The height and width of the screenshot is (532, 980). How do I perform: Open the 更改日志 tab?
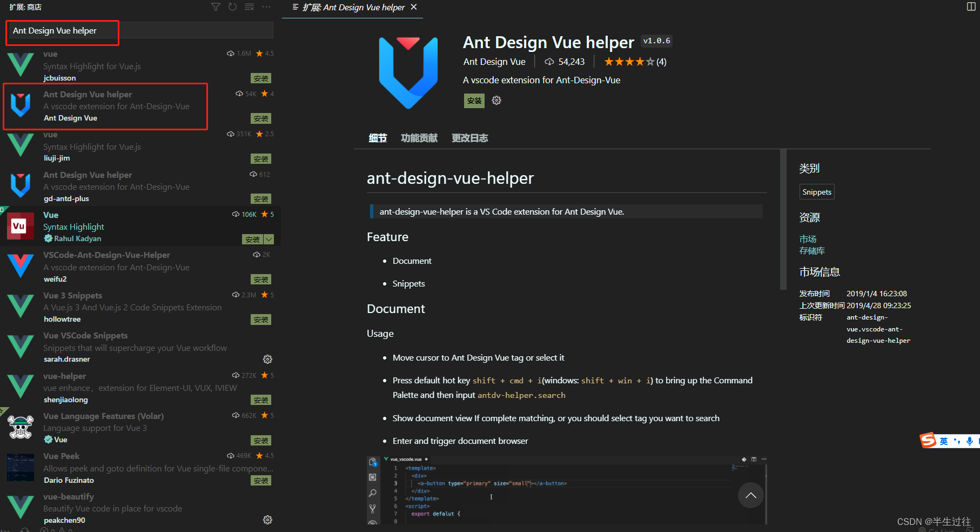point(469,138)
